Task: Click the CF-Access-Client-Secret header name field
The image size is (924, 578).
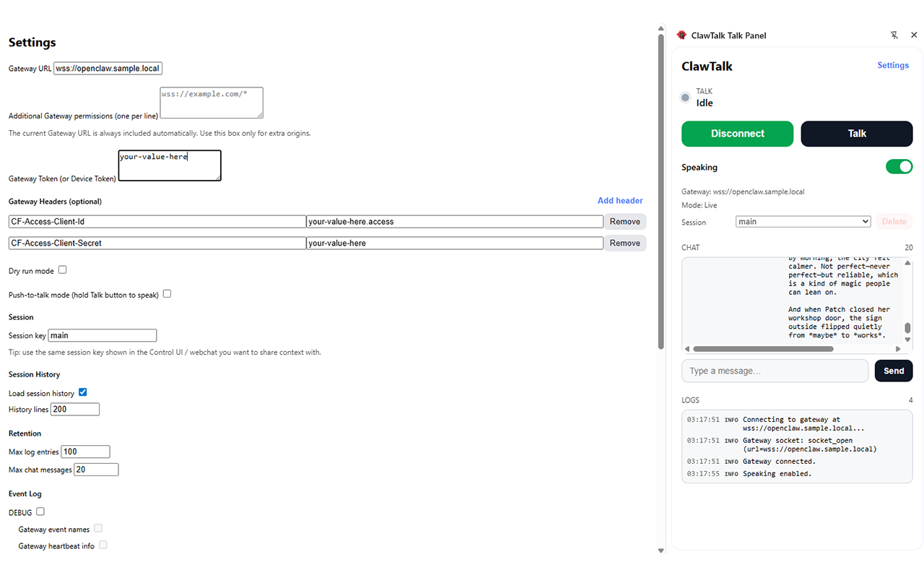Action: [x=157, y=243]
